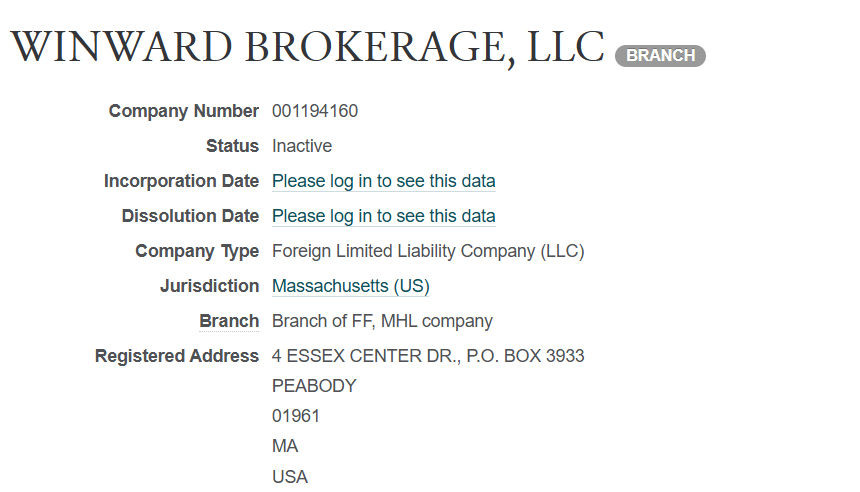The height and width of the screenshot is (492, 860).
Task: Click the Foreign Limited Liability Company text
Action: [x=427, y=251]
